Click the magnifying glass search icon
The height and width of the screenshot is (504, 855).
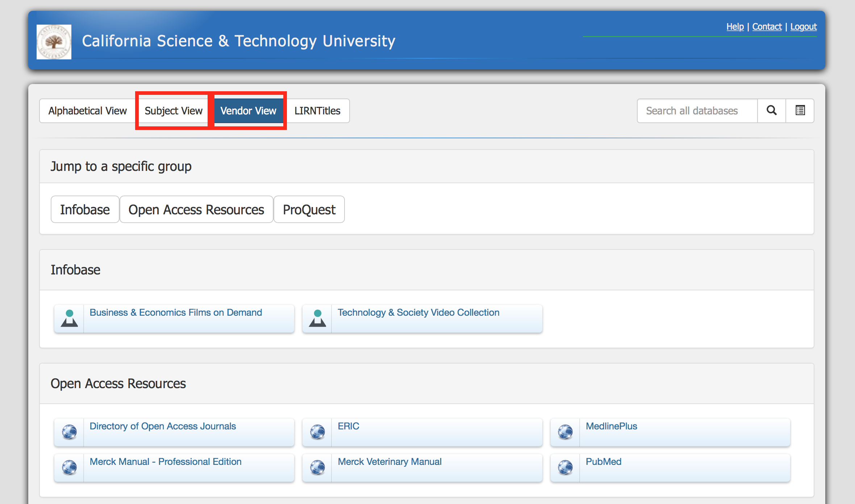click(772, 111)
